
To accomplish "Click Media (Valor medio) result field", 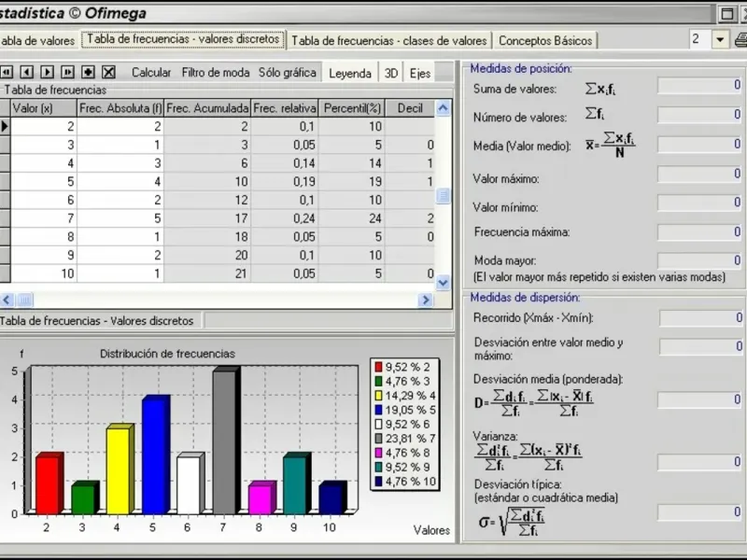I will pyautogui.click(x=699, y=145).
